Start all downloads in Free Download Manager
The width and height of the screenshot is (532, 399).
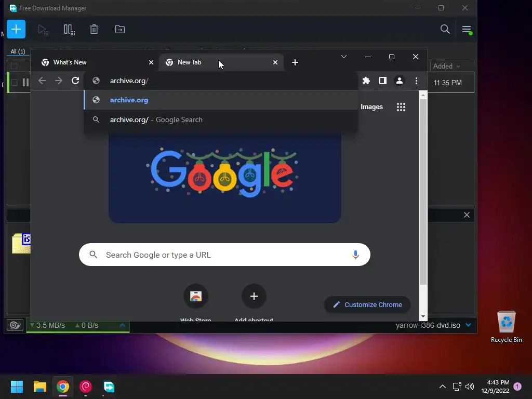pyautogui.click(x=43, y=30)
